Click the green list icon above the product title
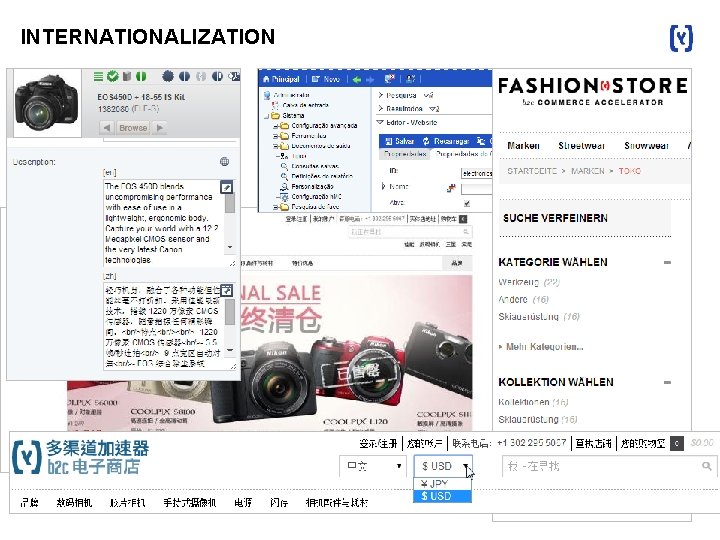Image resolution: width=720 pixels, height=540 pixels. tap(98, 76)
